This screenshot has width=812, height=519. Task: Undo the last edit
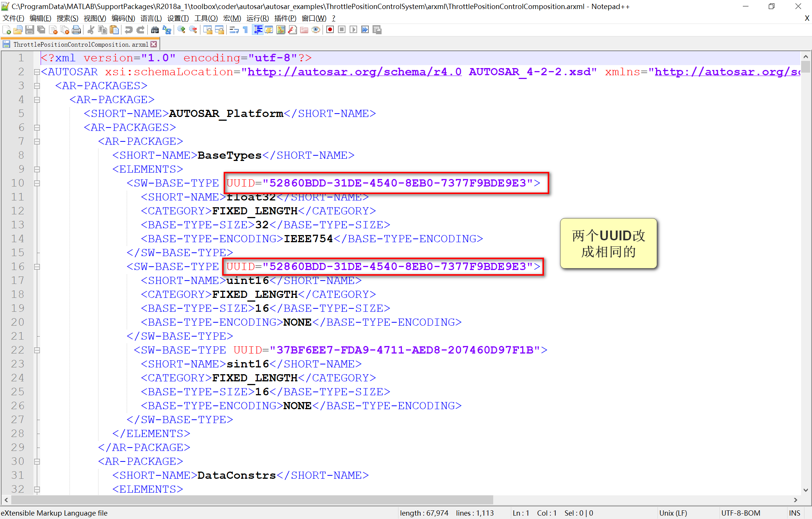(x=129, y=30)
